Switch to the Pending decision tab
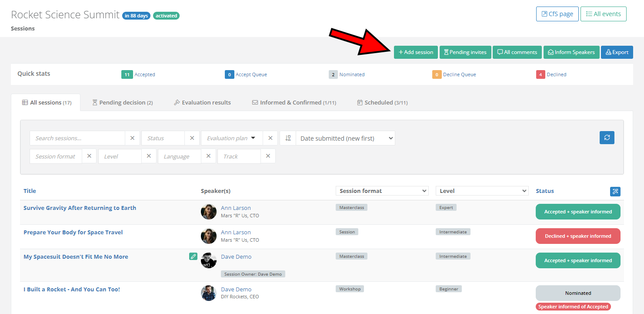 [x=122, y=103]
